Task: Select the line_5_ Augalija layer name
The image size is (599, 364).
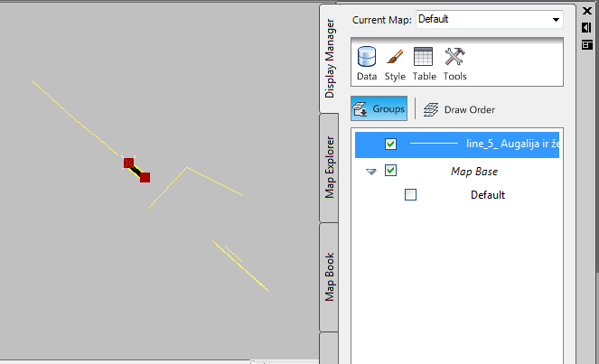Action: (x=512, y=144)
